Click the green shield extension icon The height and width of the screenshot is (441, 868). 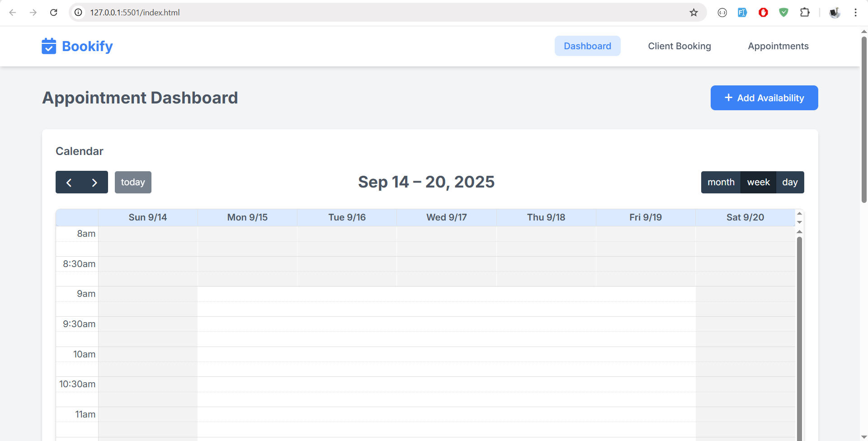(x=784, y=13)
